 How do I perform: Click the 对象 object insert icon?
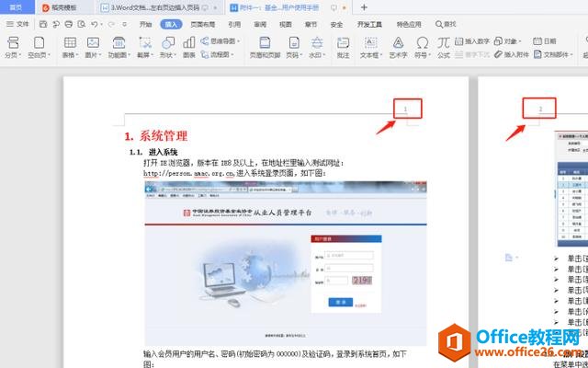click(x=498, y=40)
